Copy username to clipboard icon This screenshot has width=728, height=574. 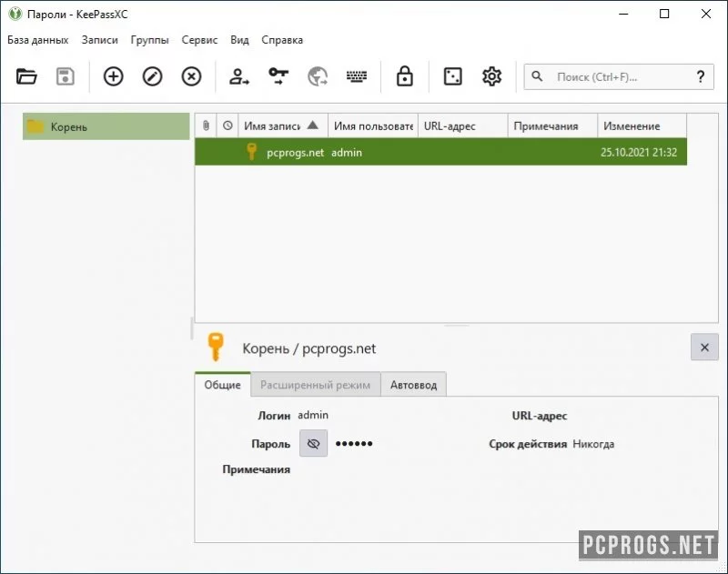tap(239, 76)
